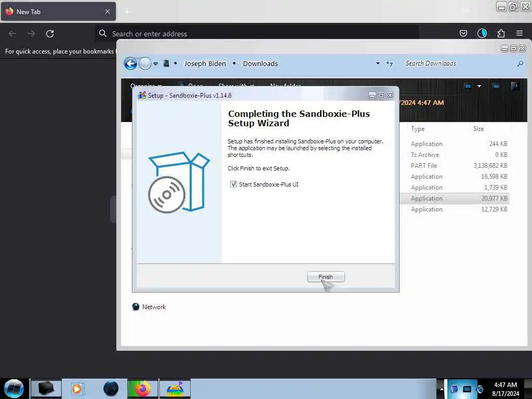The width and height of the screenshot is (532, 399).
Task: Click flag icon in system tray
Action: pos(454,389)
